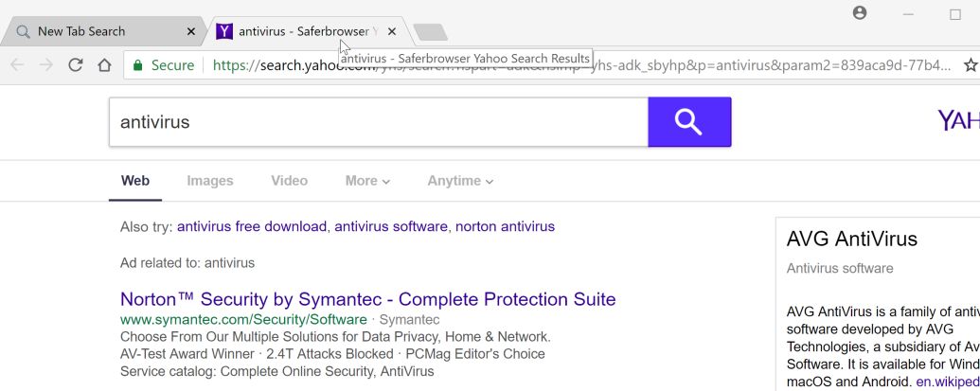Image resolution: width=980 pixels, height=391 pixels.
Task: Close the antivirus Saferbrowser tab
Action: click(392, 31)
